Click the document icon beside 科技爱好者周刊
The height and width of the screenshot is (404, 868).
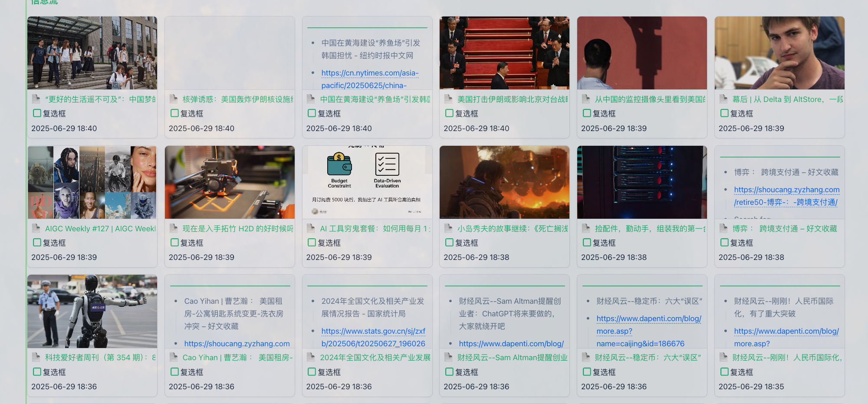[x=36, y=357]
